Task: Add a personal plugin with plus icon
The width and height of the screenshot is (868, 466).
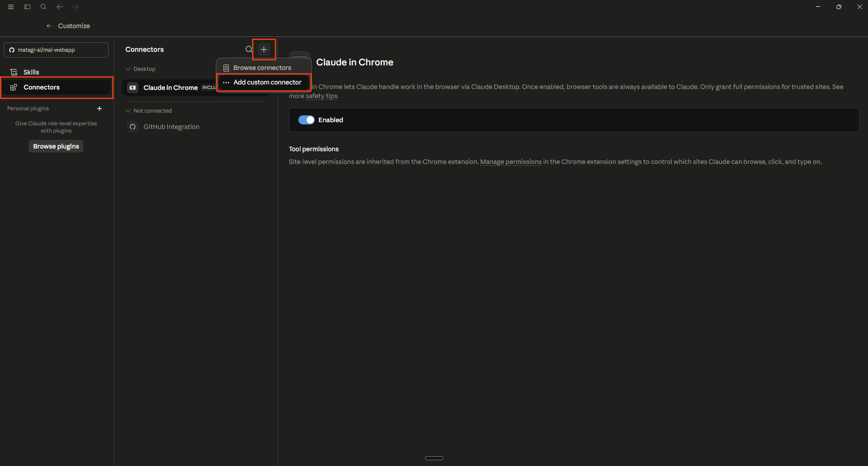Action: (x=99, y=109)
